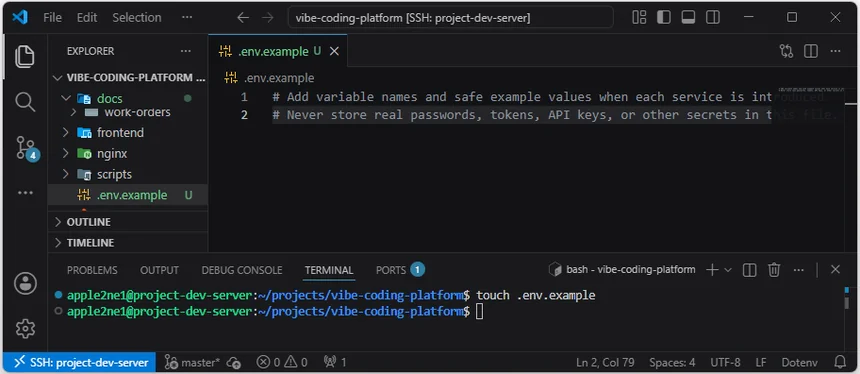Switch to the PORTS panel tab
This screenshot has height=374, width=860.
(x=400, y=270)
